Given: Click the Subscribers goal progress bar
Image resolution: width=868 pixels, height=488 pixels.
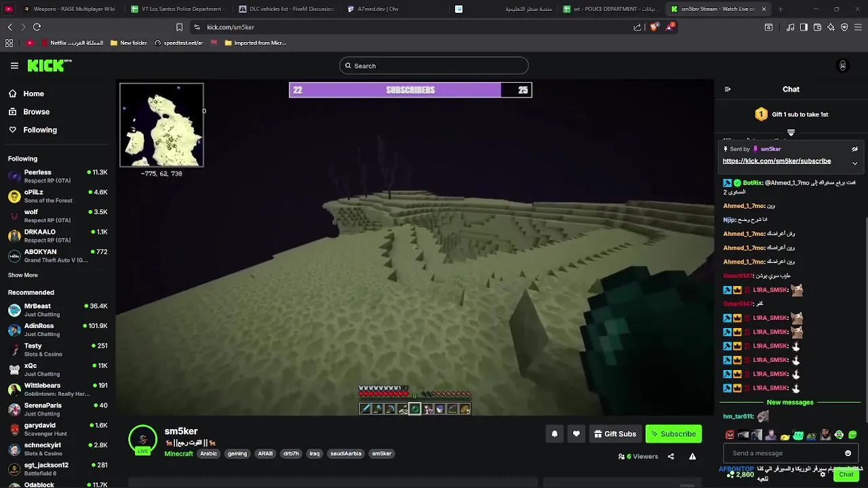Looking at the screenshot, I should [x=410, y=90].
